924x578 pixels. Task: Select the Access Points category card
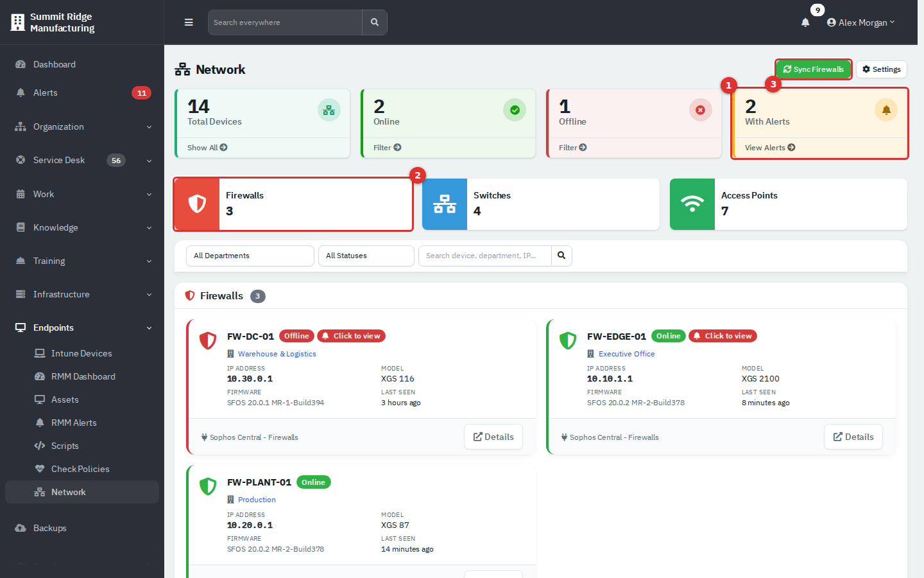point(789,204)
